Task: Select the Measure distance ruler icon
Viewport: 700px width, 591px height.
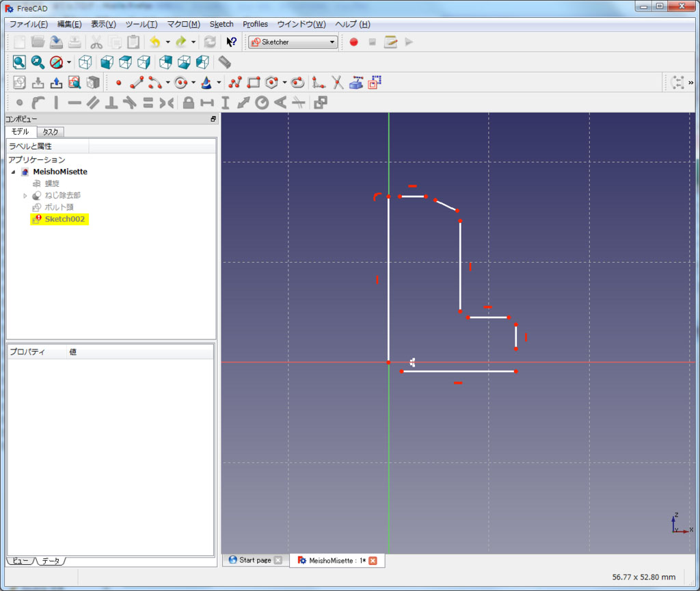Action: [x=224, y=62]
